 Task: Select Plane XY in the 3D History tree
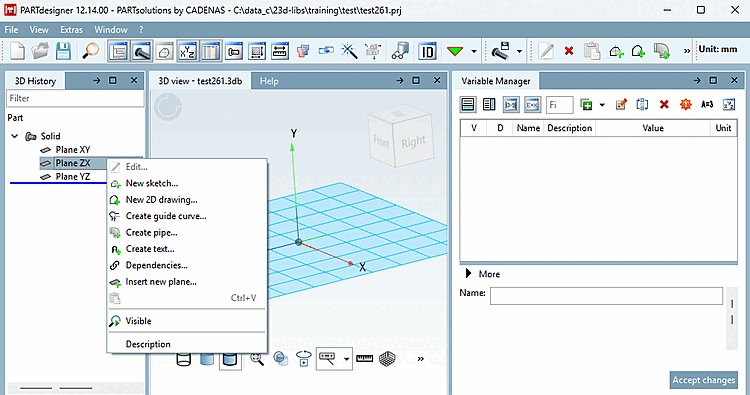pos(73,150)
